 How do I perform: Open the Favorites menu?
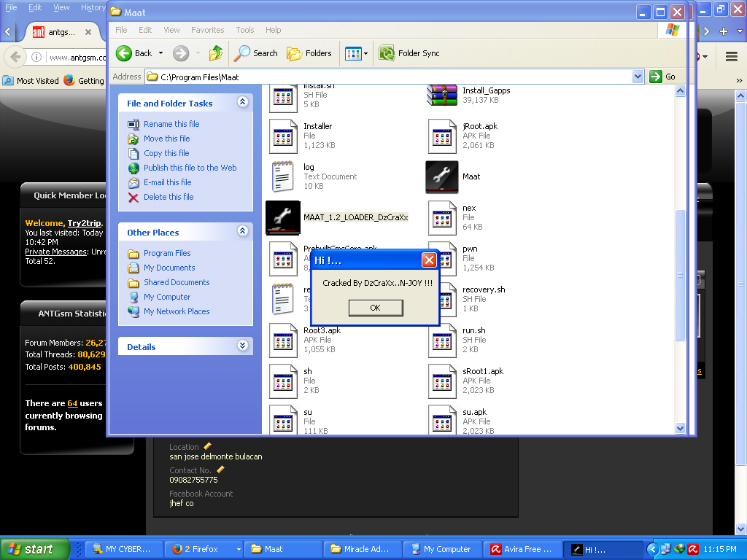(x=207, y=30)
